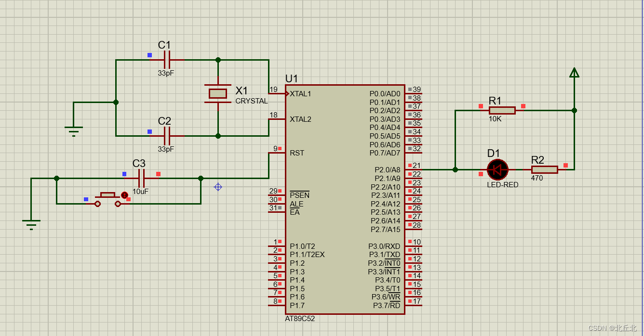
Task: Click the reset push button switch
Action: (107, 199)
